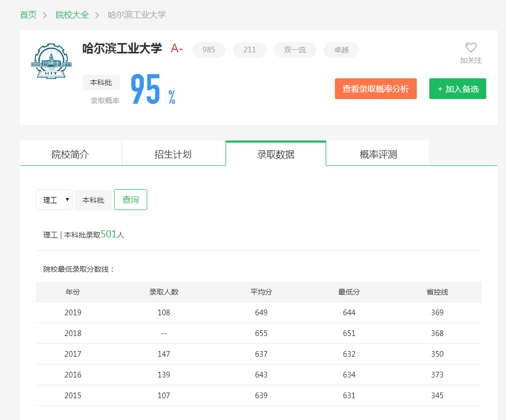The width and height of the screenshot is (506, 420).
Task: Click the 639 average score cell
Action: (261, 395)
